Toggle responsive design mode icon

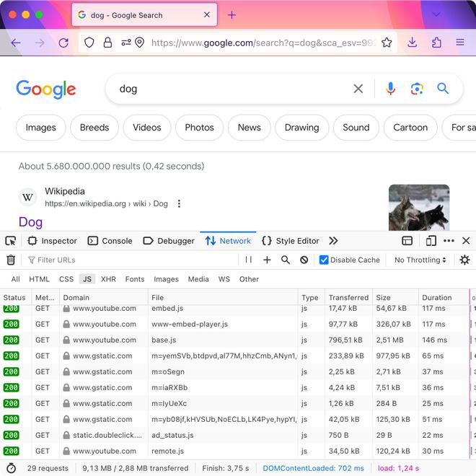(x=431, y=241)
